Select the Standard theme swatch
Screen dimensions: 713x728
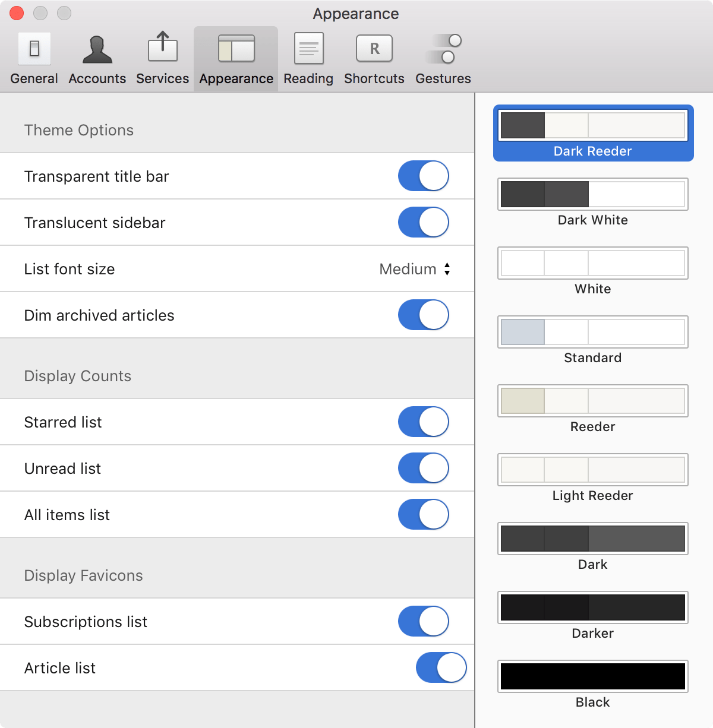click(x=592, y=333)
